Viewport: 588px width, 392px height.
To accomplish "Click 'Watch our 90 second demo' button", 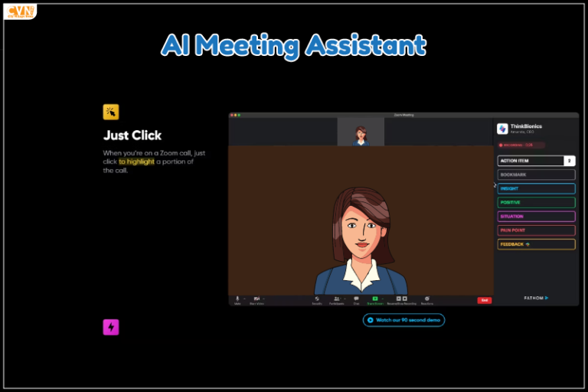I will pos(403,320).
